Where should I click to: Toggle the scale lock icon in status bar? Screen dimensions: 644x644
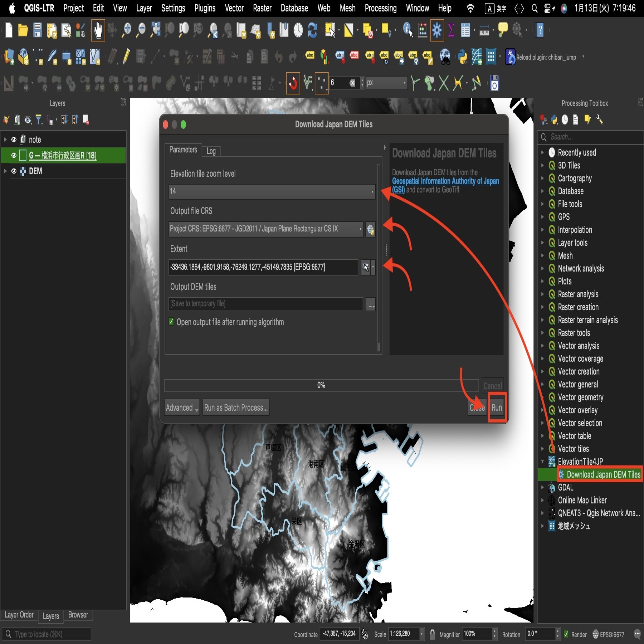tap(432, 634)
